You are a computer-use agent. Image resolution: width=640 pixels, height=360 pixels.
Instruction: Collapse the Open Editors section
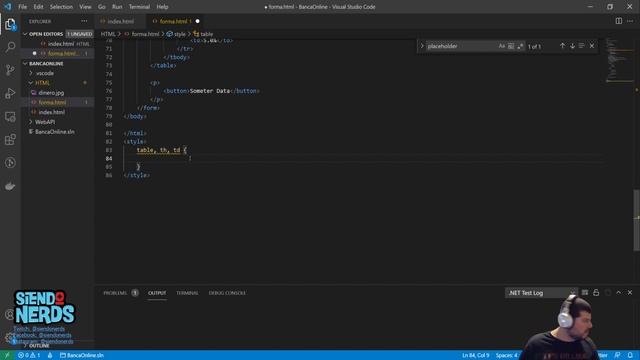click(25, 34)
